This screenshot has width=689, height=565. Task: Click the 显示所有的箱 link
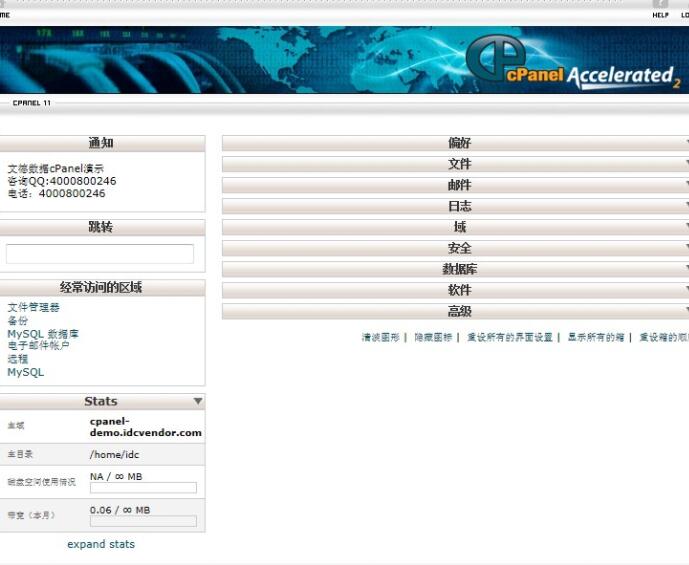tap(596, 337)
